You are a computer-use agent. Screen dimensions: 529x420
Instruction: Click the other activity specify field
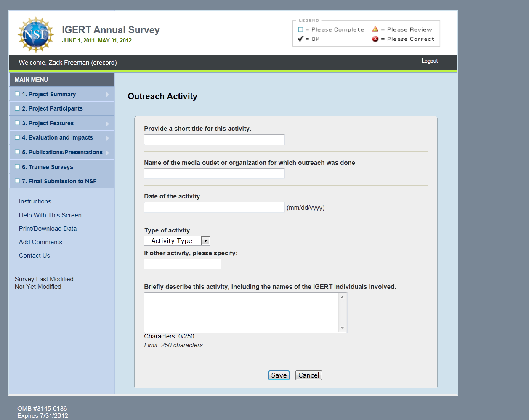pyautogui.click(x=182, y=264)
